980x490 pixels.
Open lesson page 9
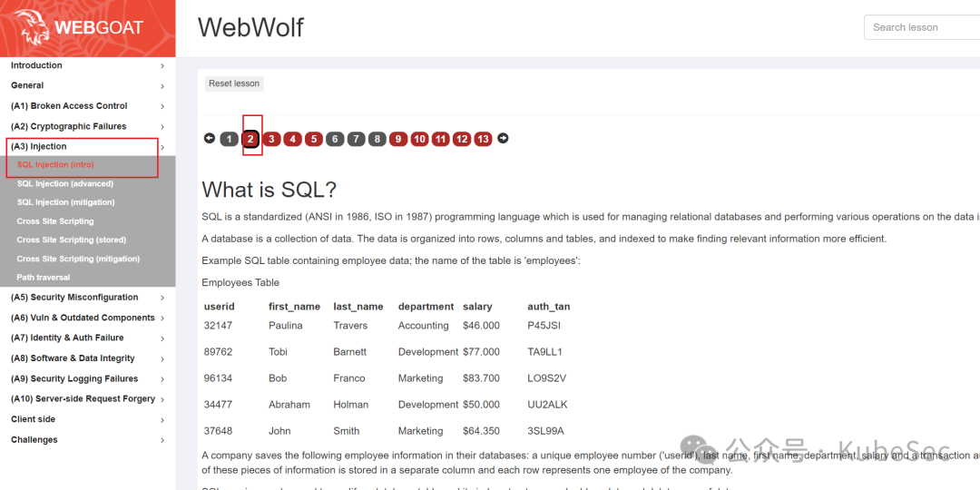(398, 139)
